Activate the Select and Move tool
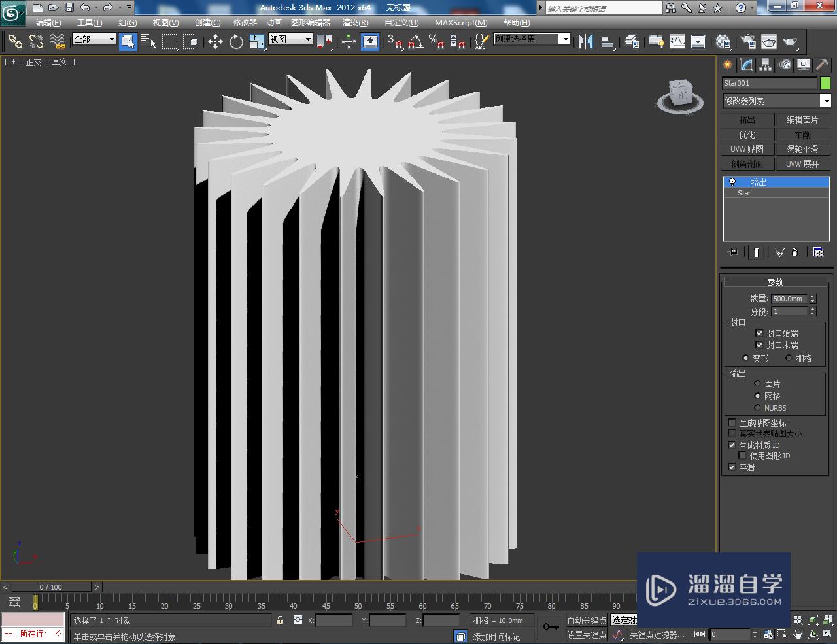Screen dimensions: 837x644 (x=215, y=42)
